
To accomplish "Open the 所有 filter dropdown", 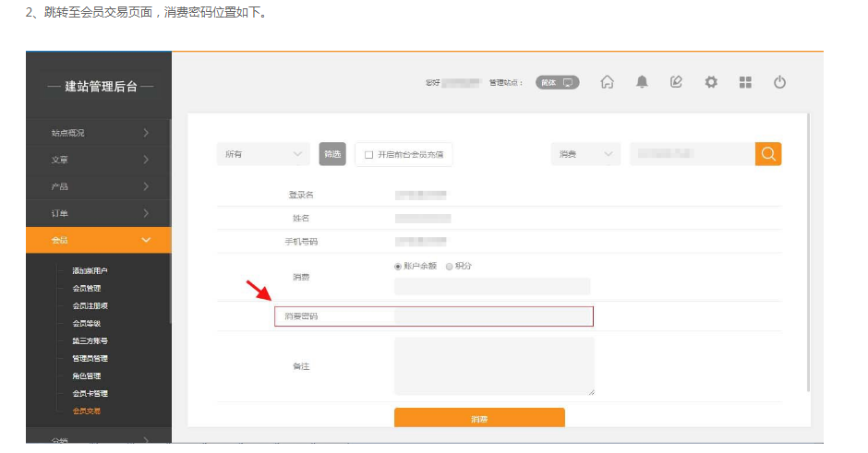I will pos(263,154).
